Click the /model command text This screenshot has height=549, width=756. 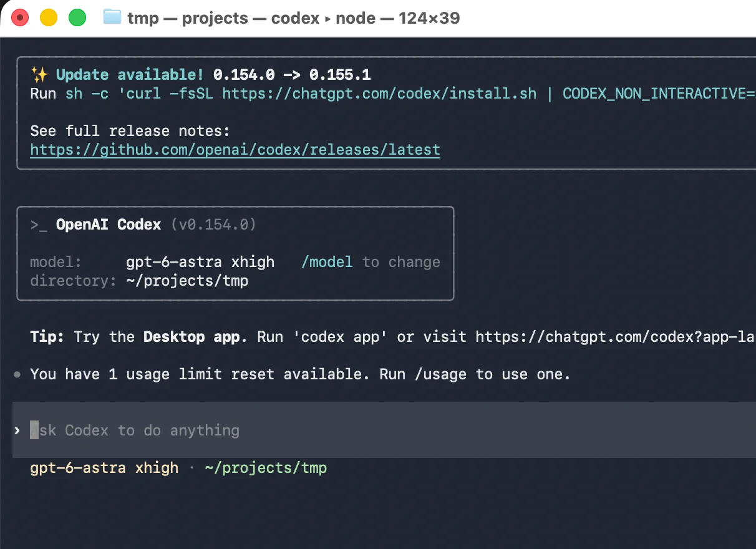(x=327, y=262)
